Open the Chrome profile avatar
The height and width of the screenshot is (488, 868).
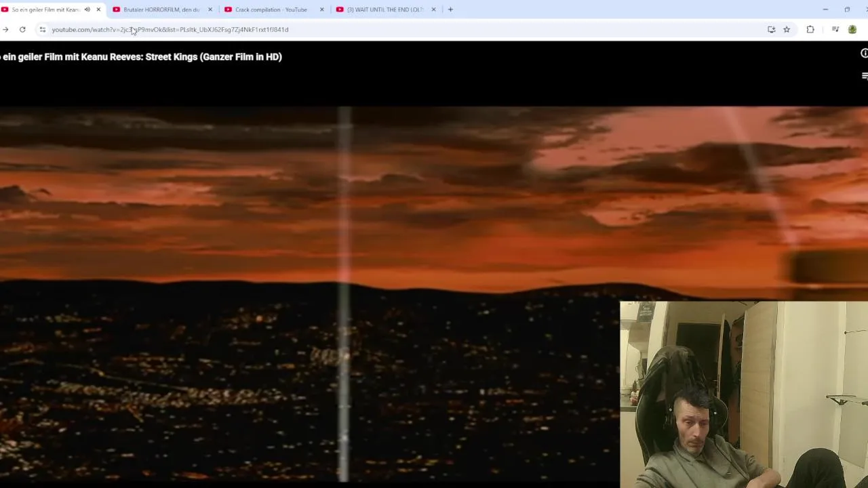click(852, 30)
